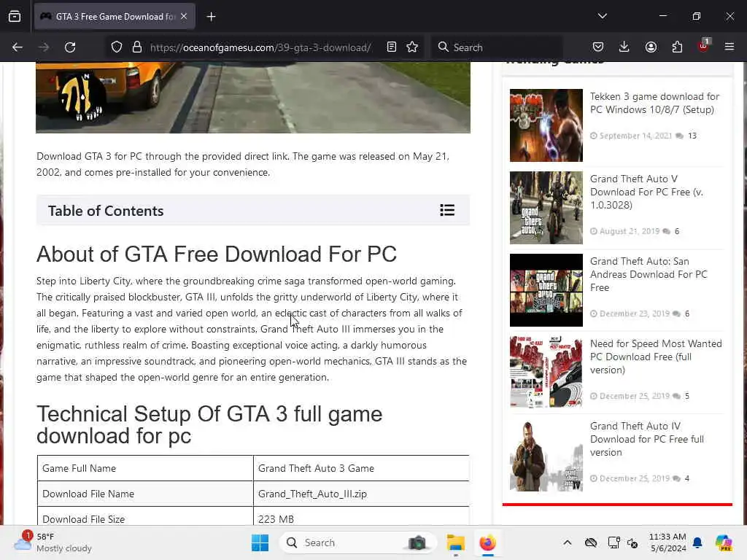Click the December 23, 2019 post date

pyautogui.click(x=635, y=314)
